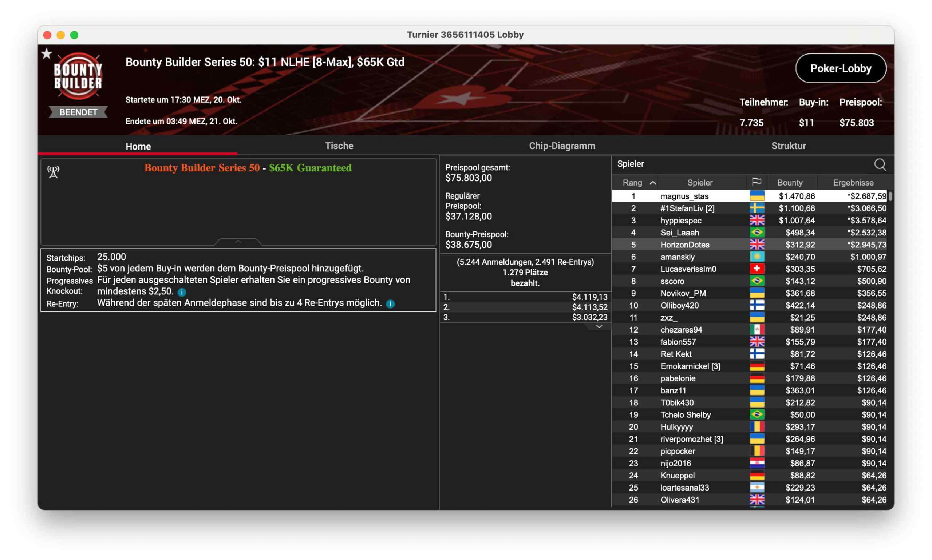Open the Chip-Diagramm tab
Image resolution: width=932 pixels, height=560 pixels.
tap(562, 146)
